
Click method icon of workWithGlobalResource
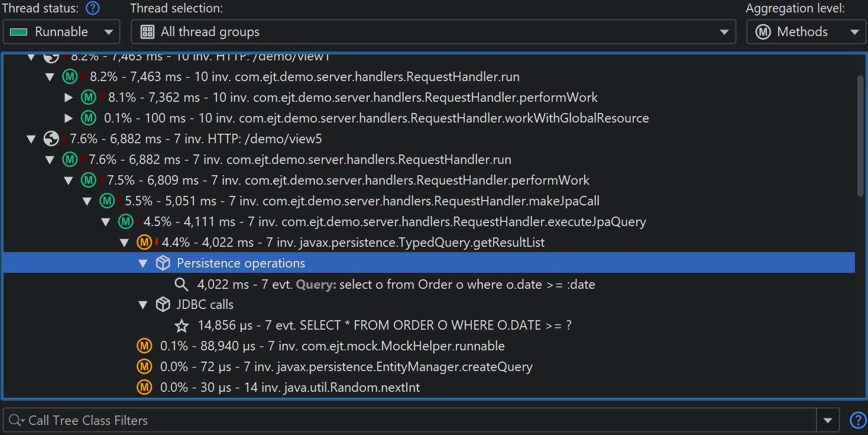click(x=89, y=118)
